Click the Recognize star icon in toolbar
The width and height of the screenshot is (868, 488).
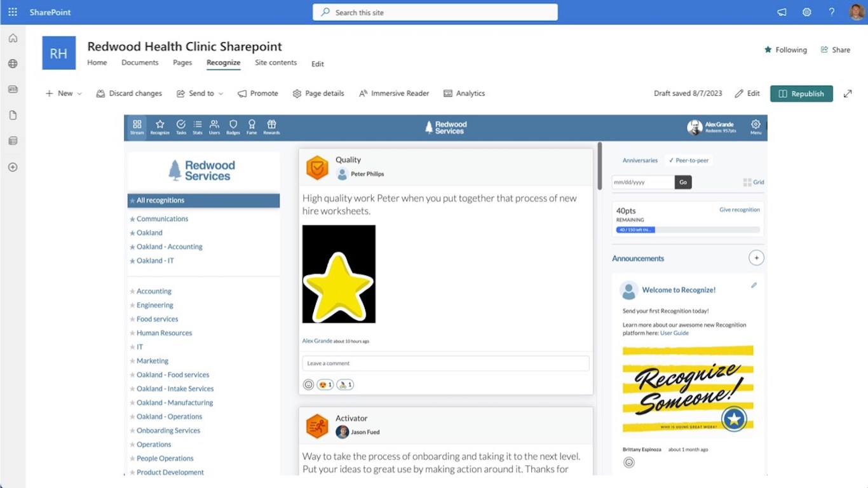159,127
